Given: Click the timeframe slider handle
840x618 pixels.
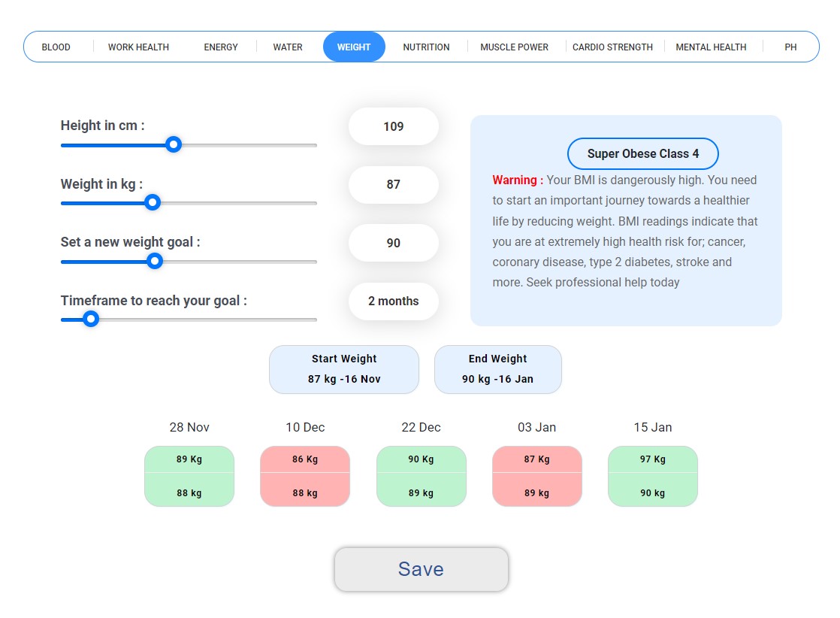Looking at the screenshot, I should [91, 320].
